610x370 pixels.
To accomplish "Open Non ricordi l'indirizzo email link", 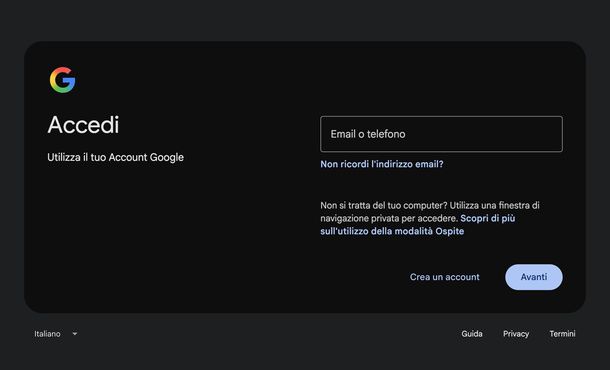I will point(382,164).
